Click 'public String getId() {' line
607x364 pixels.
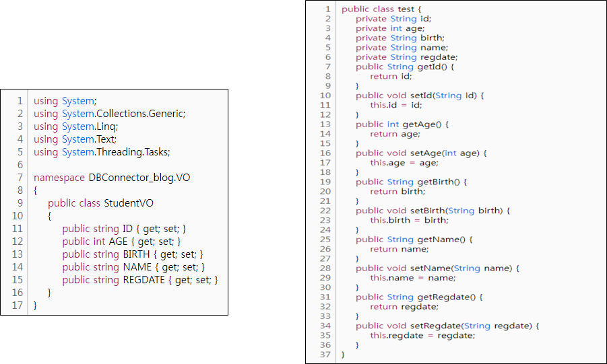pos(405,67)
